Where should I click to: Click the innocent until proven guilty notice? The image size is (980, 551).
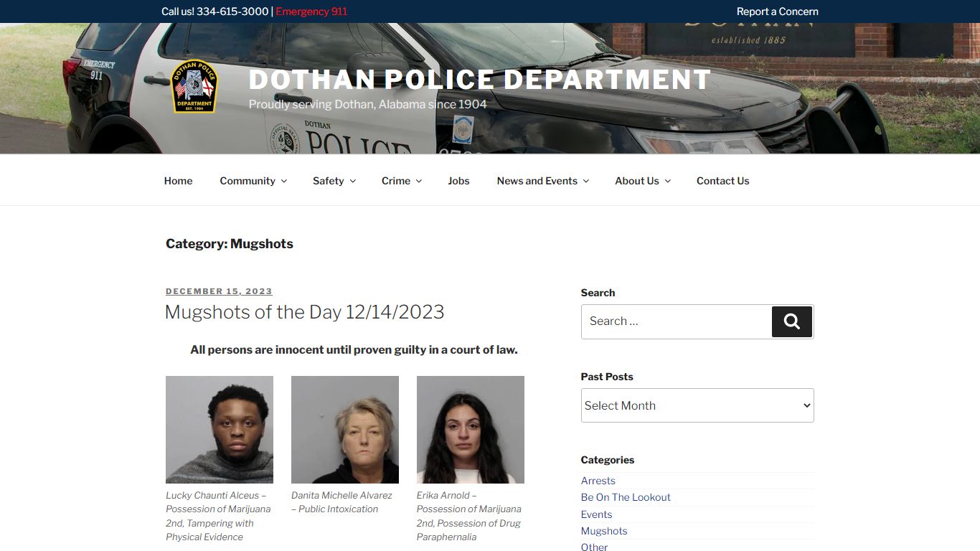click(x=354, y=350)
